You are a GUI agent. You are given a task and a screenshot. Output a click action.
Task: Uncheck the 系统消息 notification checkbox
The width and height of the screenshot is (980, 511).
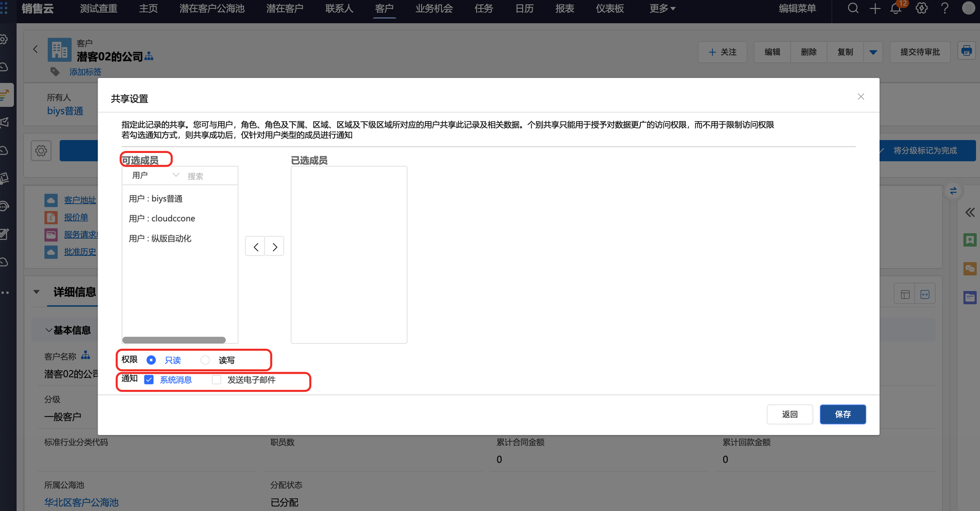149,380
